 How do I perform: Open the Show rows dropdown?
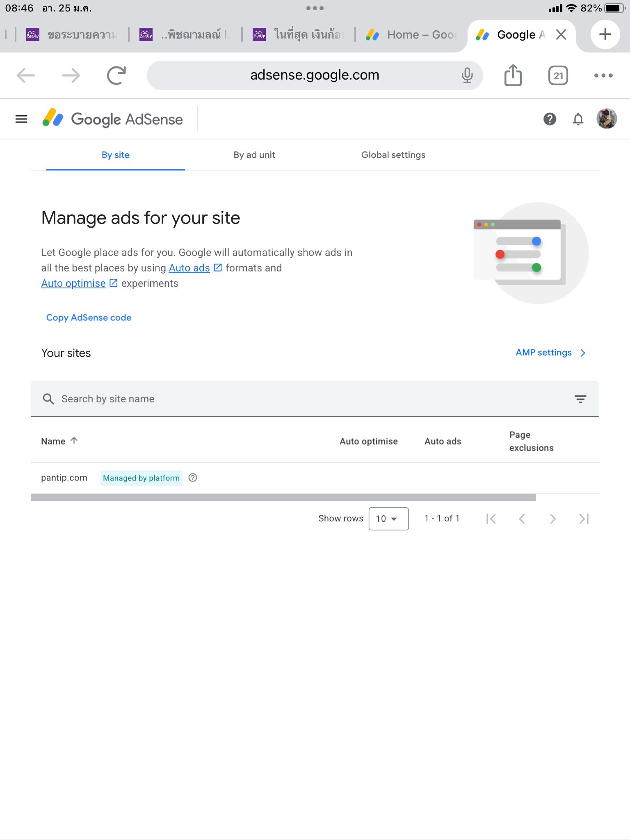click(x=388, y=519)
